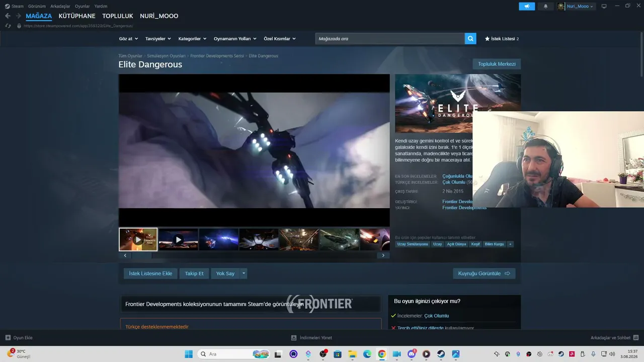This screenshot has width=644, height=362.
Task: Open Chrome from the taskbar
Action: (382, 354)
